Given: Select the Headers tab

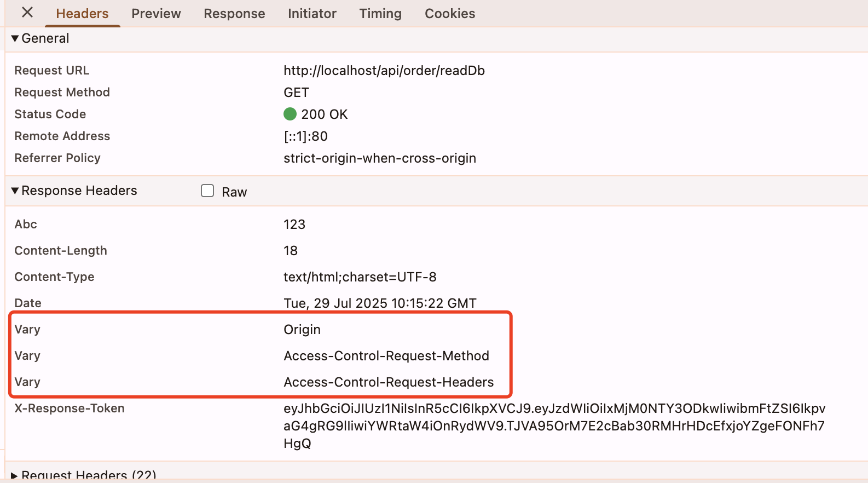Looking at the screenshot, I should pos(82,14).
